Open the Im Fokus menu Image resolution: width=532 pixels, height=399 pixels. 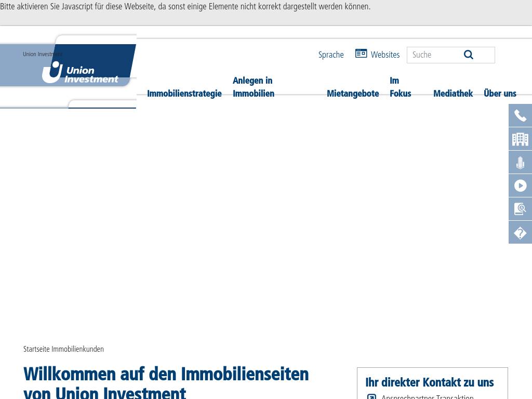(400, 87)
